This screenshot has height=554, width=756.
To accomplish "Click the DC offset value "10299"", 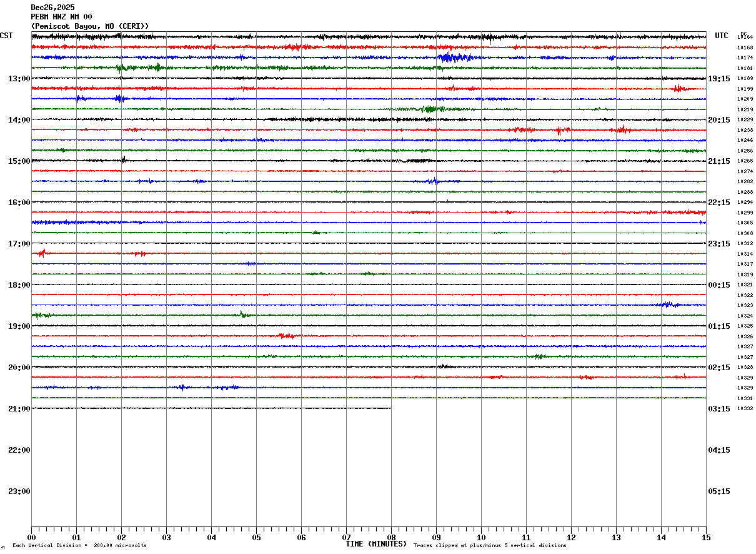I will [745, 213].
